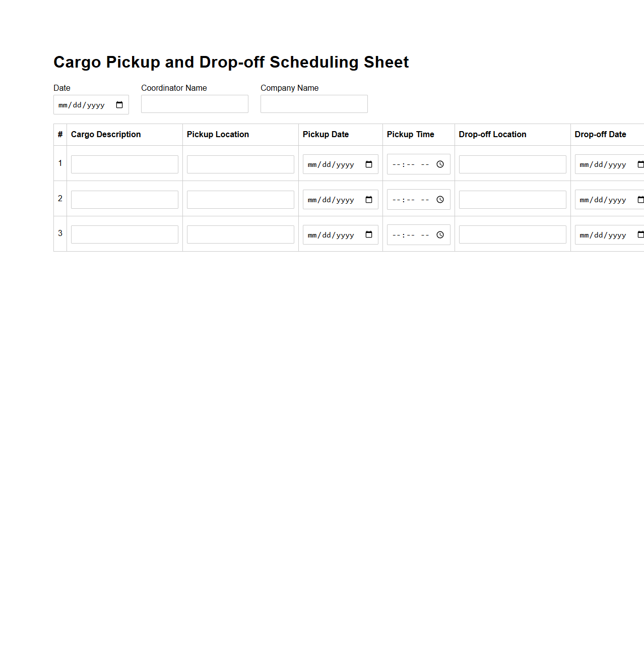Open the calendar icon for row 1 Drop-off Date

point(640,164)
